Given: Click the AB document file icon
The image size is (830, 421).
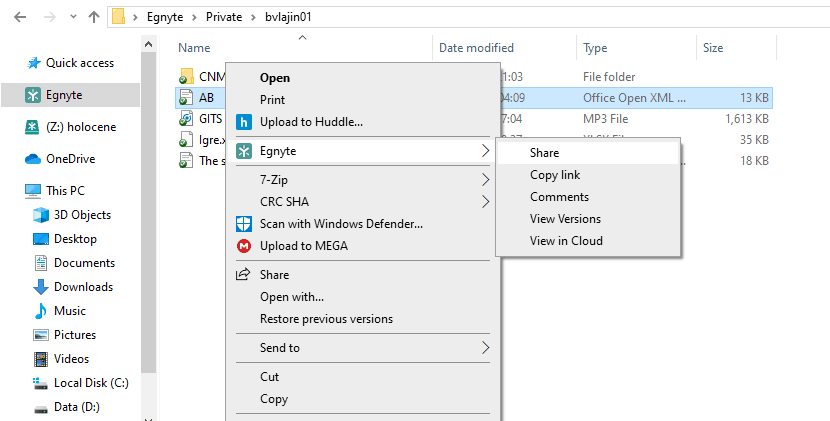Looking at the screenshot, I should (x=186, y=97).
